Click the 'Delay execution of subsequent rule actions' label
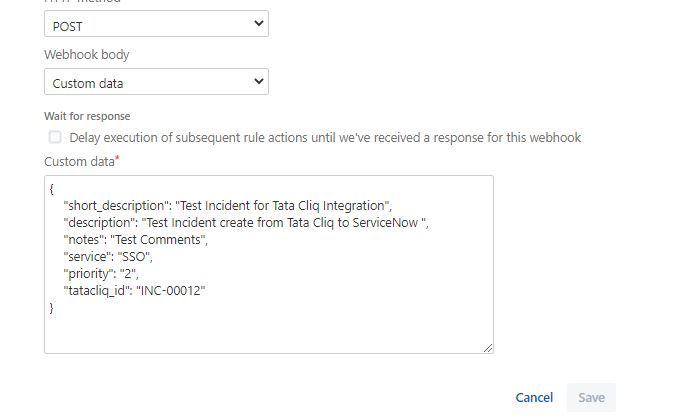This screenshot has height=420, width=699. (x=325, y=137)
